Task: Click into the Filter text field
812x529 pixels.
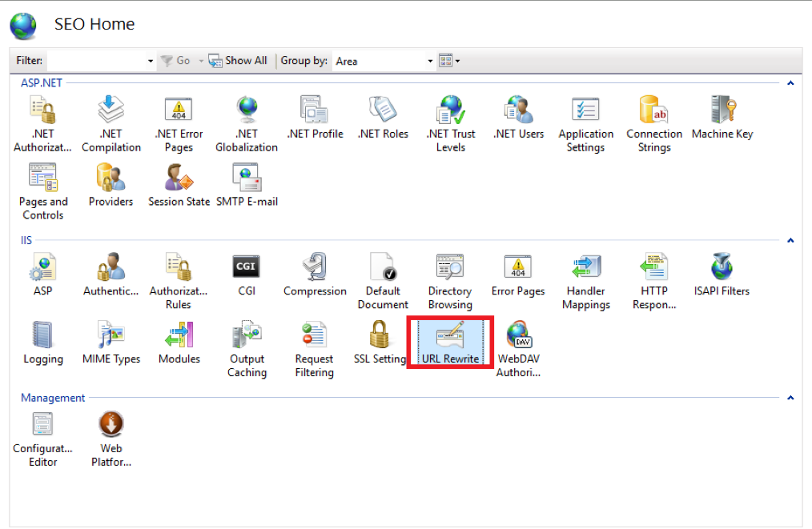Action: 97,61
